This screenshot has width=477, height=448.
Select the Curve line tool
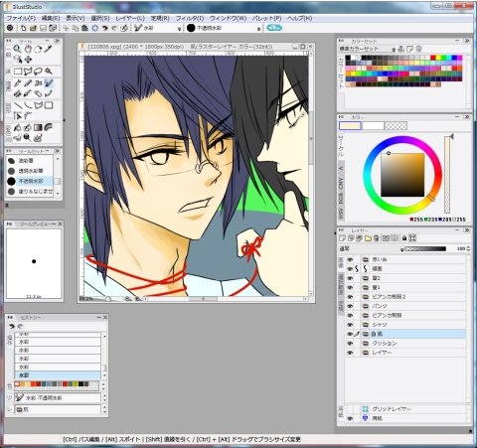(x=28, y=105)
